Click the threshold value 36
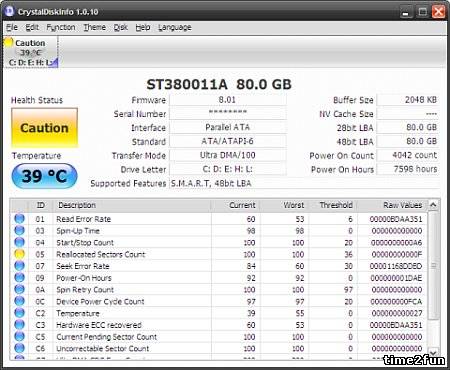Screen dimensions: 450x370 [348, 254]
